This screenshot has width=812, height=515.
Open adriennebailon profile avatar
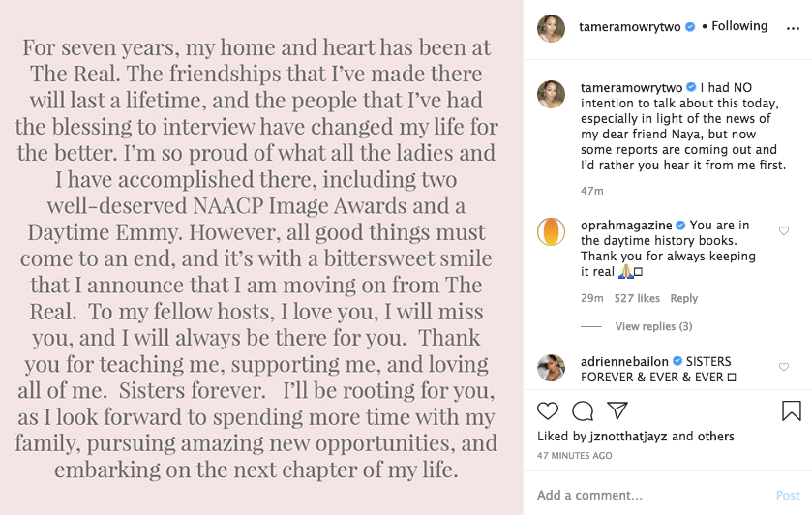552,369
